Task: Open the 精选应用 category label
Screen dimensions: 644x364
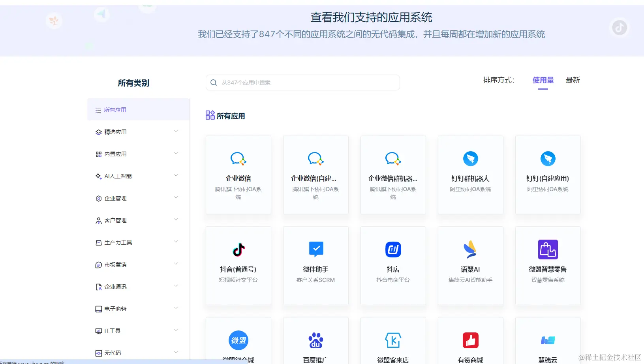Action: click(115, 132)
